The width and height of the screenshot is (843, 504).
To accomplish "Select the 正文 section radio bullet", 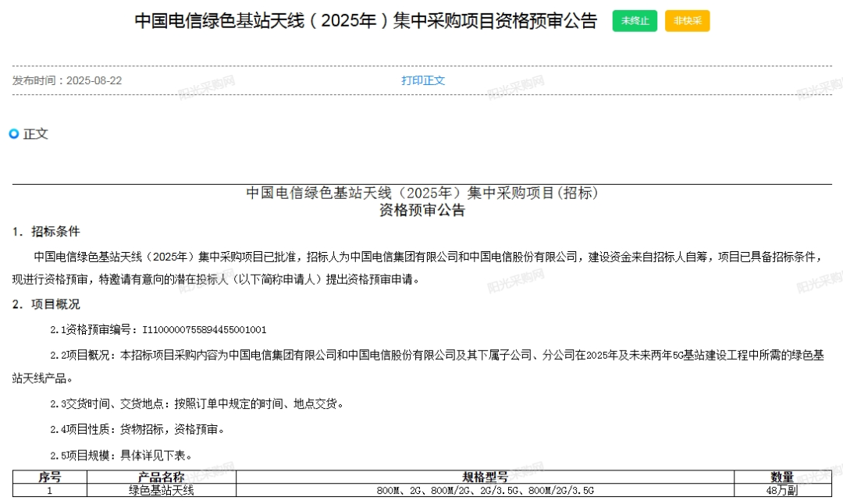I will 12,133.
